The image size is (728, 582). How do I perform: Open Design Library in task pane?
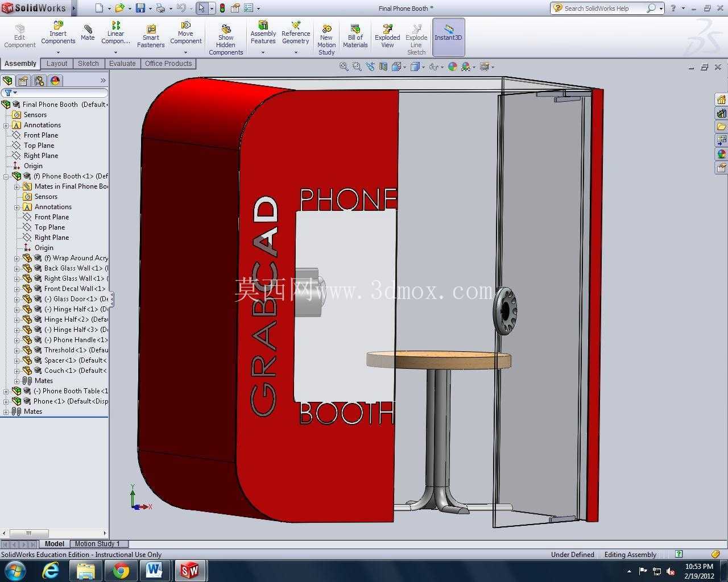721,114
